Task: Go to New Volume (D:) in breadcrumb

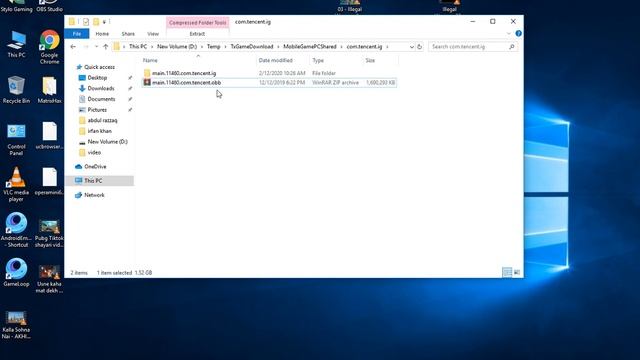Action: point(177,47)
